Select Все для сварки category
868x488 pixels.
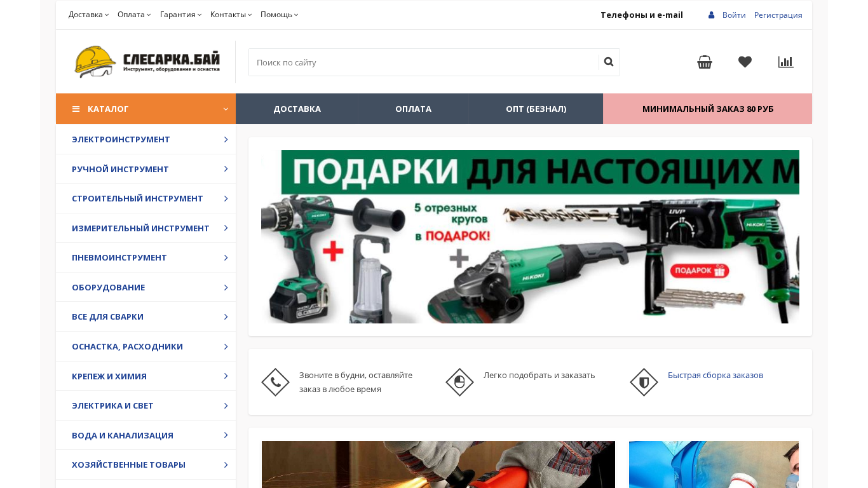tap(107, 316)
